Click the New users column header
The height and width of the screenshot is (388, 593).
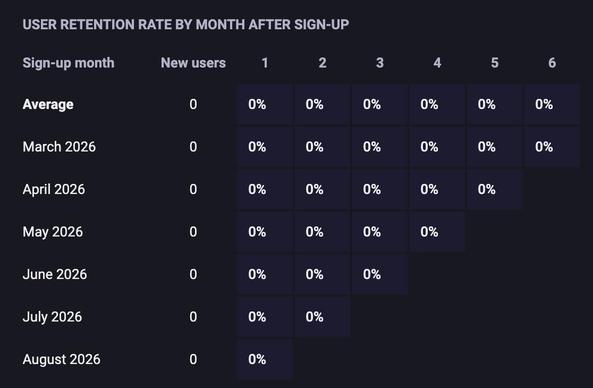(x=193, y=63)
